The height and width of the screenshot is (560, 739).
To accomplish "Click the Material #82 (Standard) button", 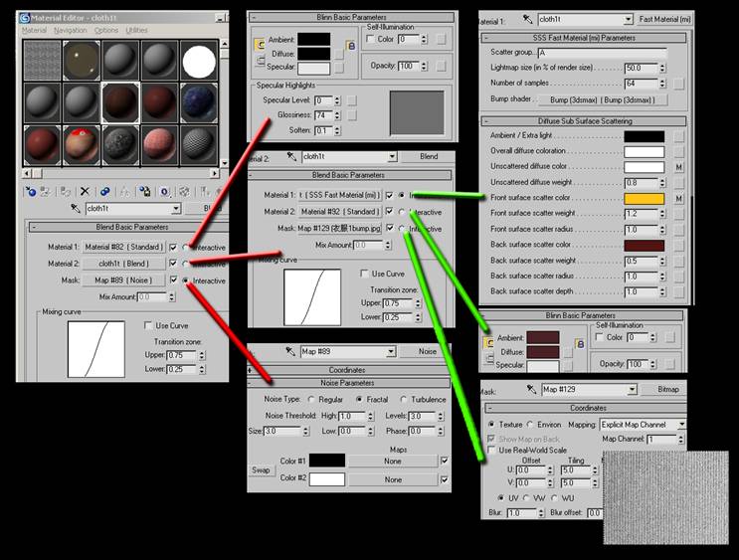I will (123, 247).
